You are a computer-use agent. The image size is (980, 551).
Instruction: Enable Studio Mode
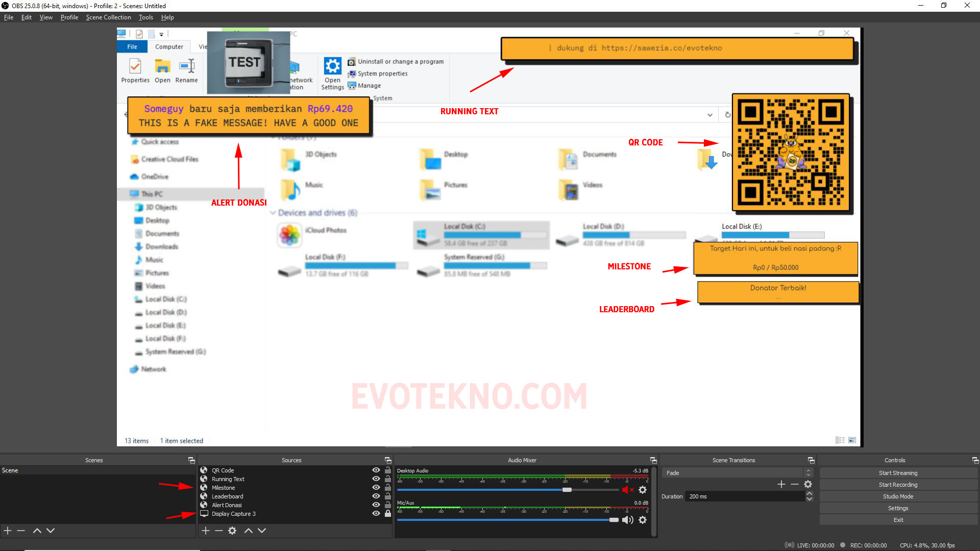click(x=898, y=496)
